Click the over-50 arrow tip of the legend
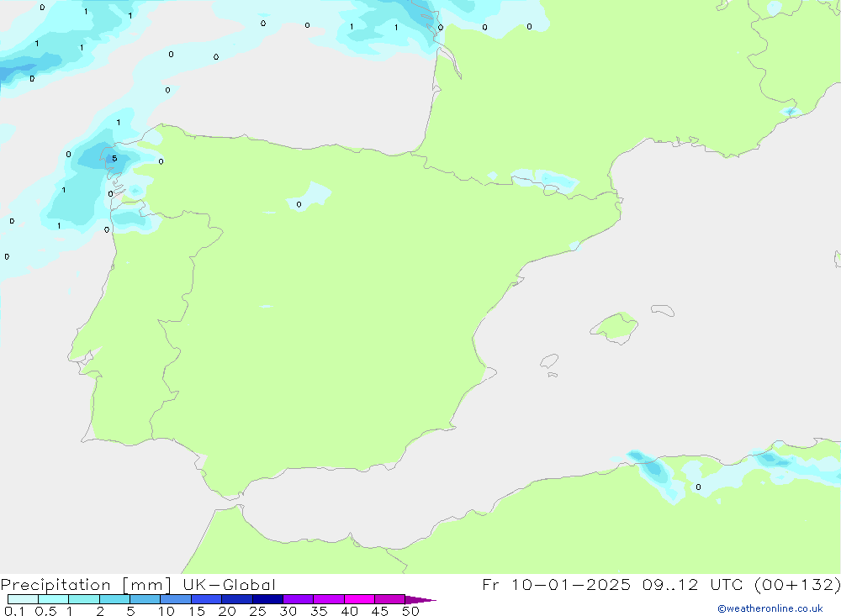The width and height of the screenshot is (841, 616). click(421, 599)
